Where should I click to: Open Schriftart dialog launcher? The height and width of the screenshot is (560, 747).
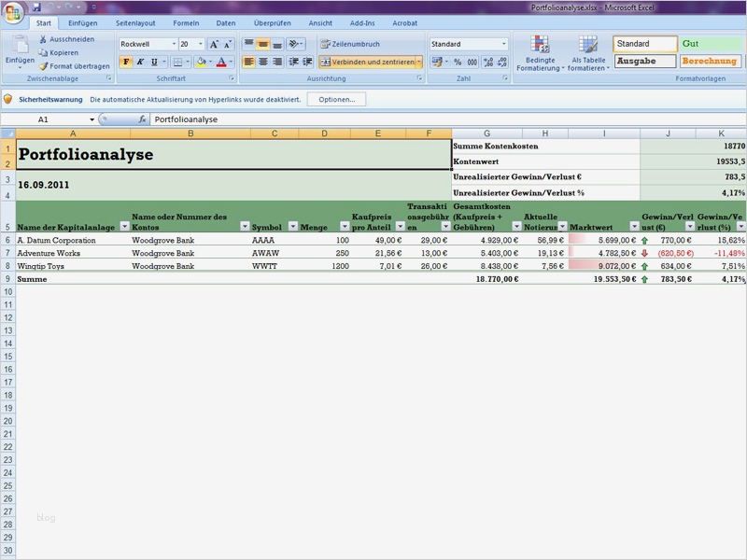coord(232,78)
